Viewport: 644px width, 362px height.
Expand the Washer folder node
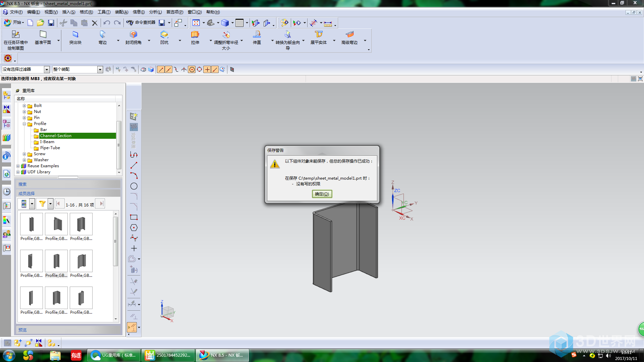point(24,160)
